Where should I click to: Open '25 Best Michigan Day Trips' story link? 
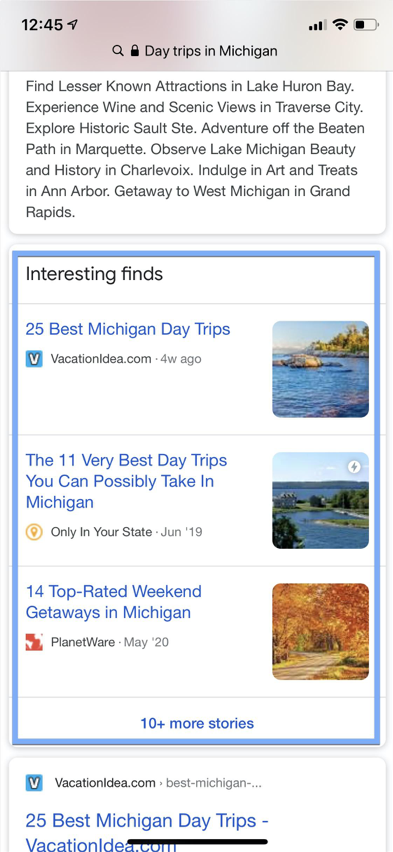point(128,329)
